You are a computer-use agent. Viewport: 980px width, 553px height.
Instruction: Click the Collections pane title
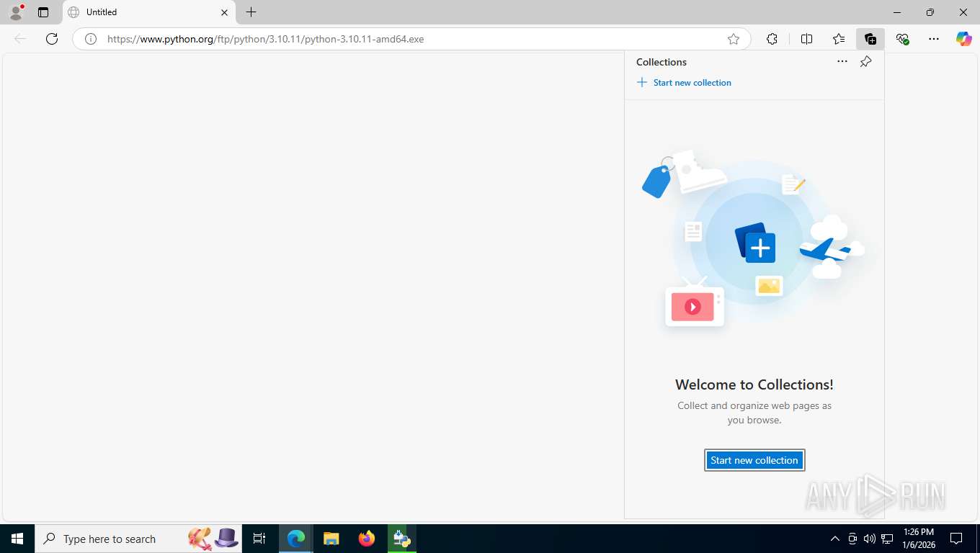661,62
